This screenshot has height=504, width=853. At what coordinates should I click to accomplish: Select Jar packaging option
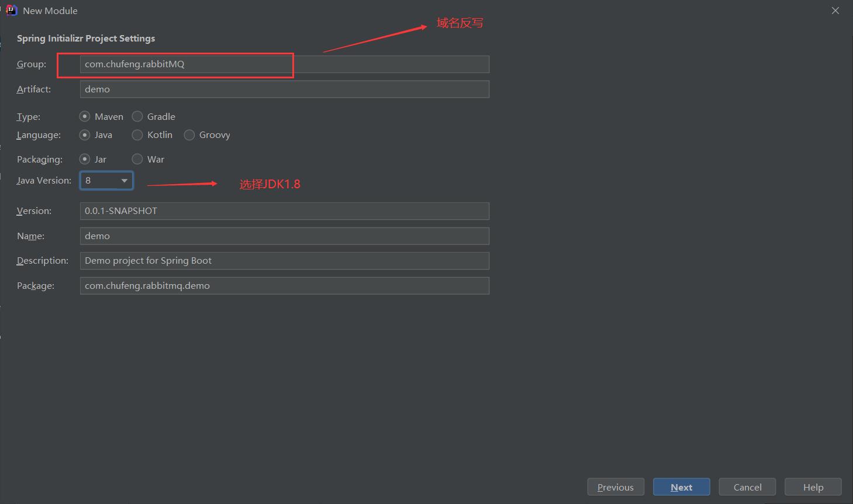coord(85,159)
